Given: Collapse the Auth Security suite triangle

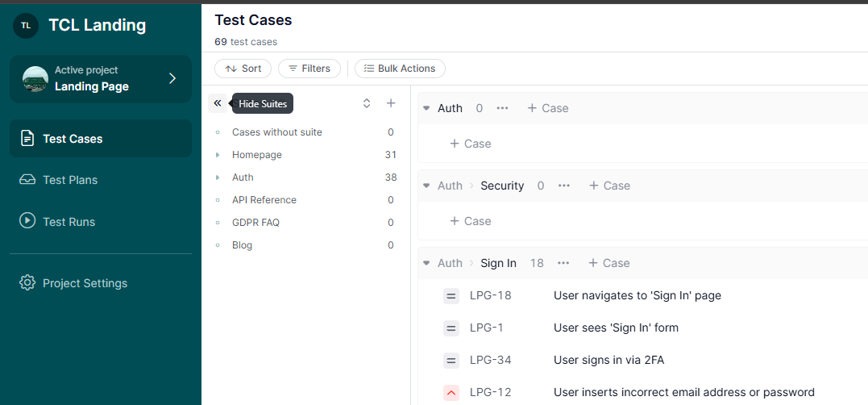Looking at the screenshot, I should click(x=426, y=186).
